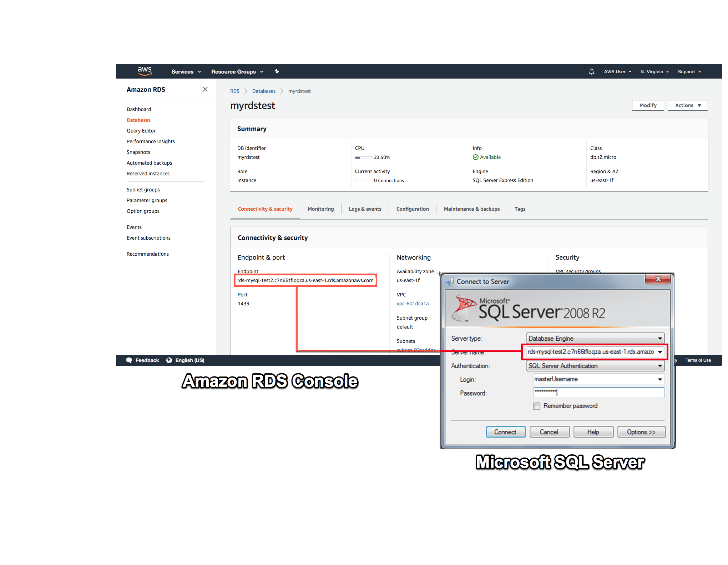The width and height of the screenshot is (728, 565).
Task: Click the Feedback speech bubble icon
Action: click(129, 360)
